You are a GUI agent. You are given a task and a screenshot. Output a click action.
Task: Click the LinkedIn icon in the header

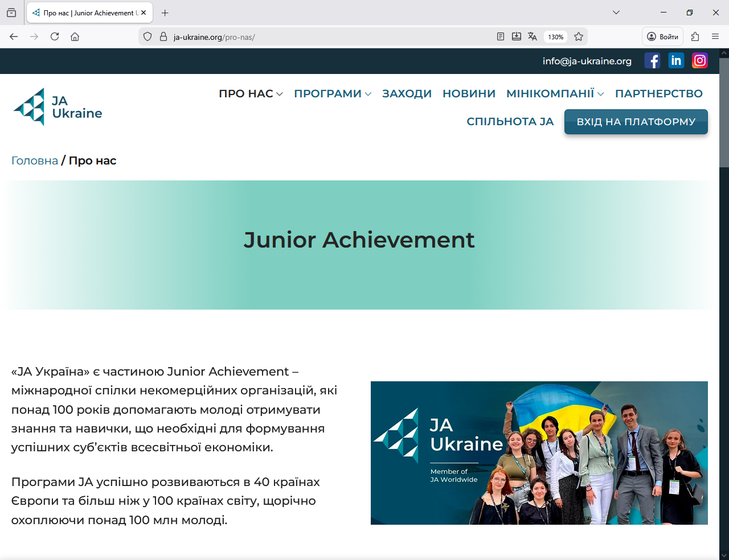coord(676,60)
